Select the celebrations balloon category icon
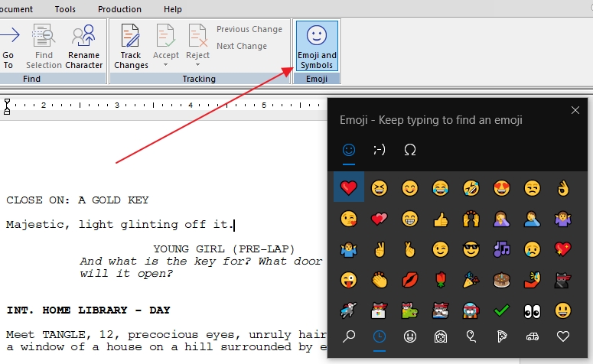 point(471,336)
